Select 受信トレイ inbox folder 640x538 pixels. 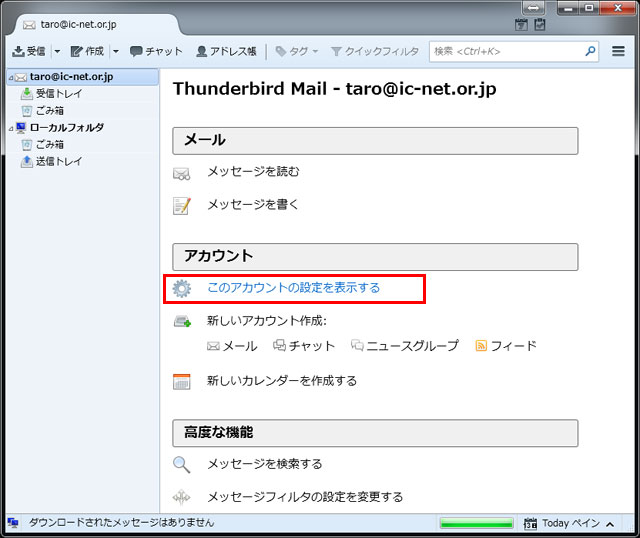point(59,94)
